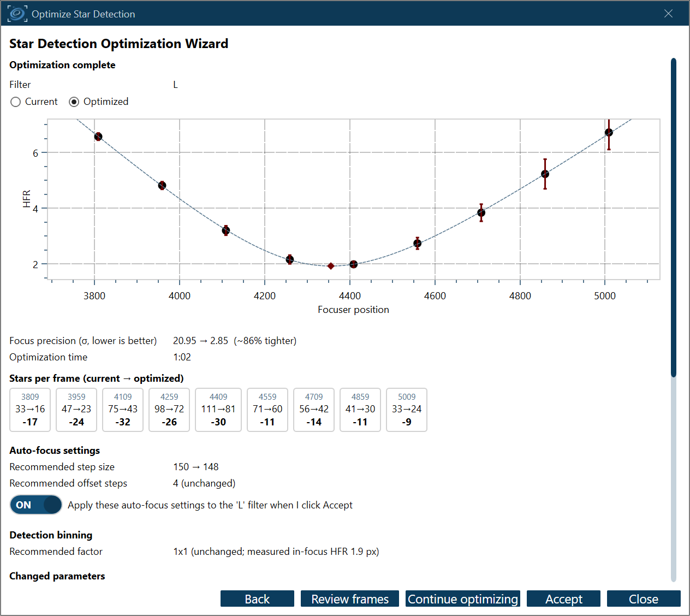Select the 3809 stars-per-frame card
The height and width of the screenshot is (616, 690).
[x=30, y=410]
